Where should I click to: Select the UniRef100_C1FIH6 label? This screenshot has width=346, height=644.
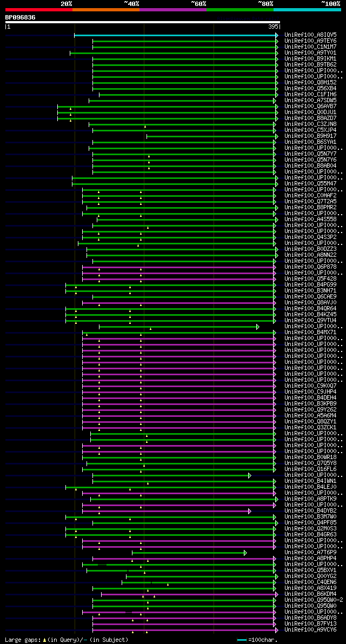point(310,95)
